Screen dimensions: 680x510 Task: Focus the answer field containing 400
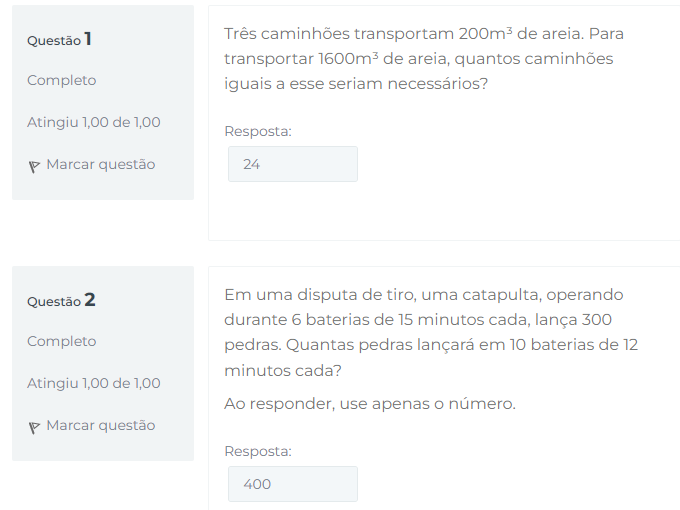(293, 484)
